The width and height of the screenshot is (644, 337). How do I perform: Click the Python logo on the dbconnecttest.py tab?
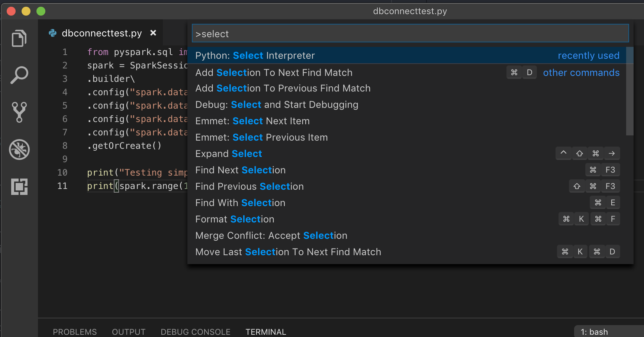pyautogui.click(x=52, y=33)
